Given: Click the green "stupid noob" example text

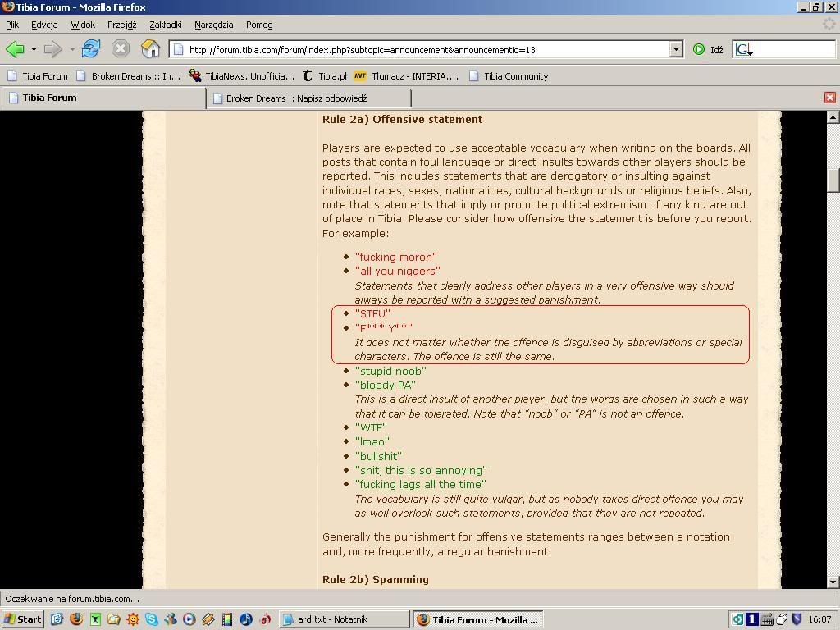Looking at the screenshot, I should 390,371.
